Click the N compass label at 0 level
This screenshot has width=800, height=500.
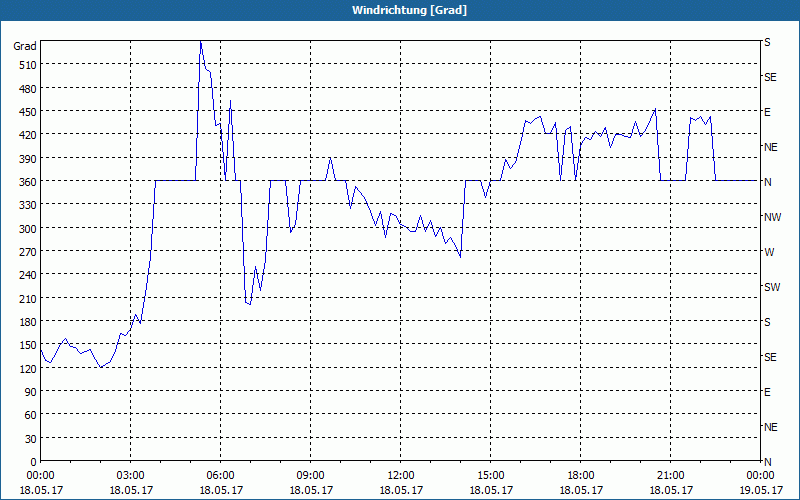click(x=767, y=462)
